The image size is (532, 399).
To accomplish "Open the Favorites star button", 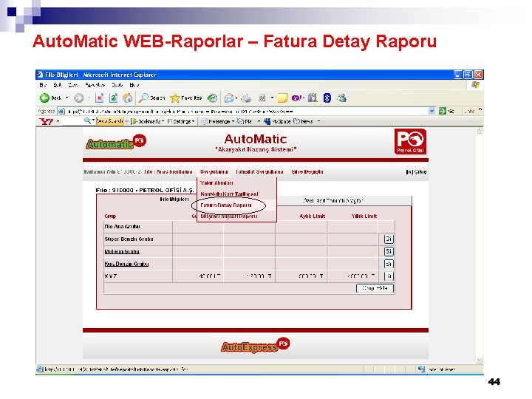I will tap(186, 98).
